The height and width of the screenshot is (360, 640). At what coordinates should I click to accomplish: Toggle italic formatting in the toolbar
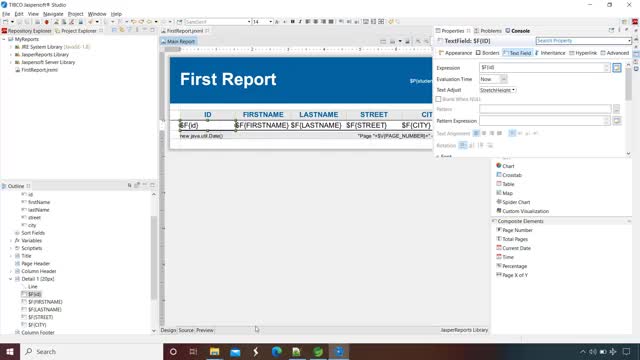coord(300,22)
